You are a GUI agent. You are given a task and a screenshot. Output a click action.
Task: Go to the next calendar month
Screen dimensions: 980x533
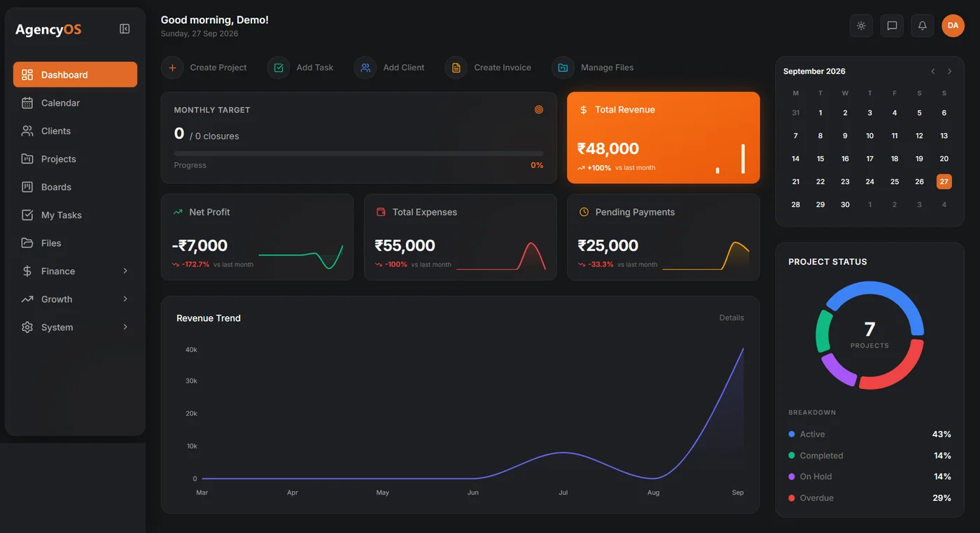click(x=950, y=71)
